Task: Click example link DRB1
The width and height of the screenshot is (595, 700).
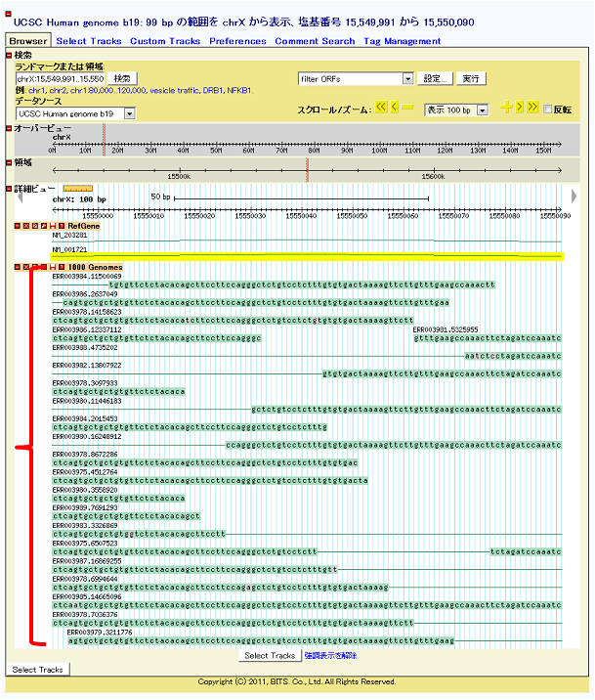Action: (x=213, y=91)
